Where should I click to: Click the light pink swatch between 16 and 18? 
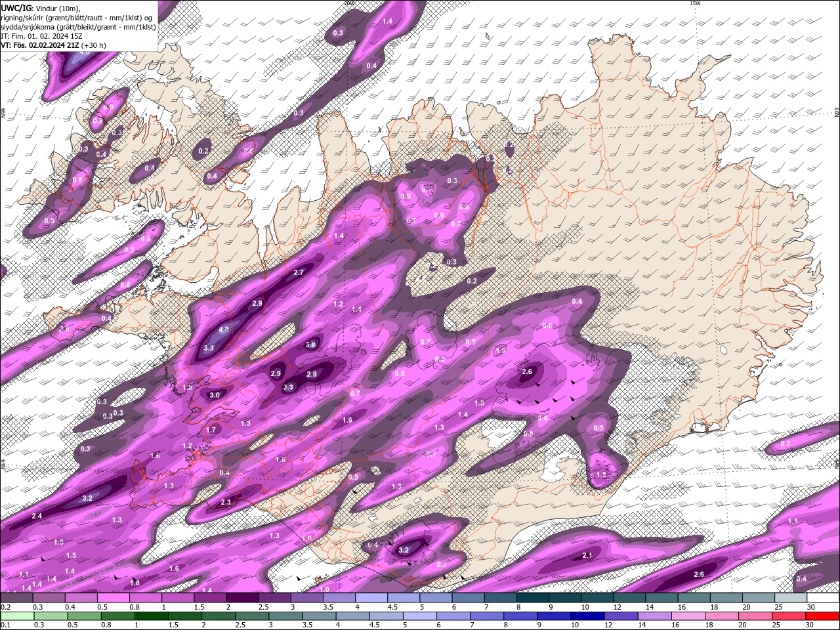688,616
